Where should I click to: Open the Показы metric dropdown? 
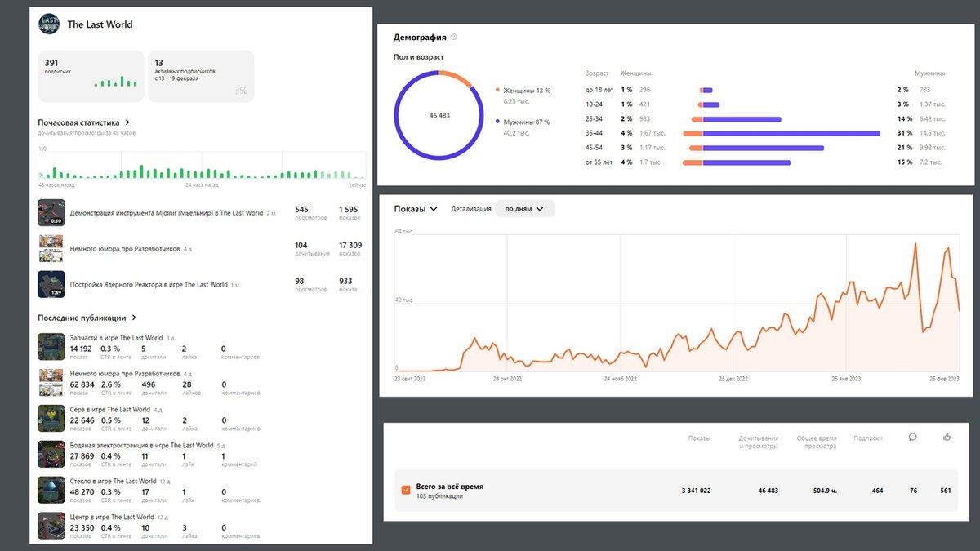pos(416,209)
